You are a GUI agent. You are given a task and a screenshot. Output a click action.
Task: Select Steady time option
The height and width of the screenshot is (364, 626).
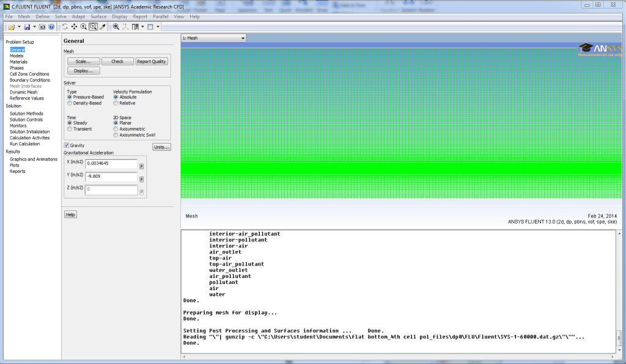(70, 123)
